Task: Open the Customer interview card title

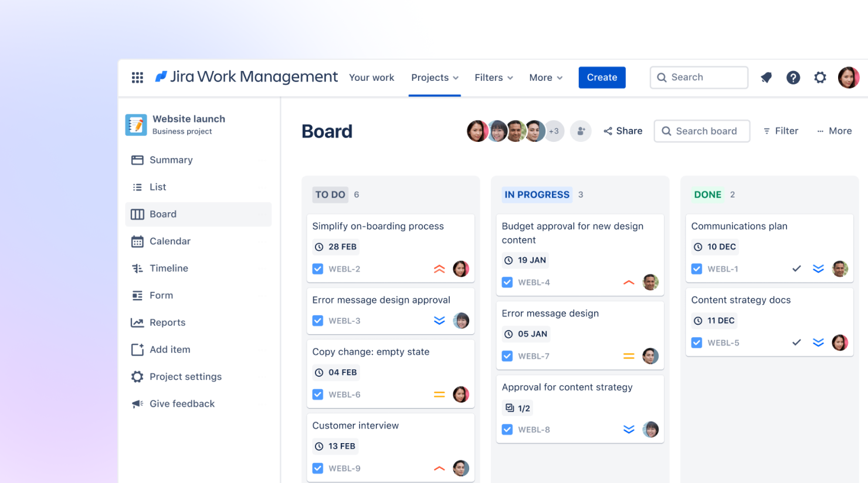Action: tap(355, 426)
